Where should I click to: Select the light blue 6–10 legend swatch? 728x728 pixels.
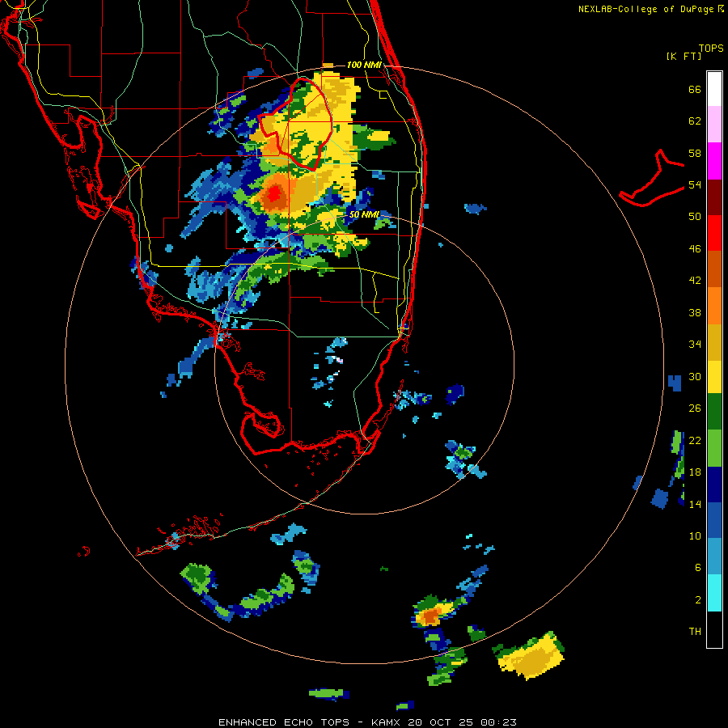click(x=714, y=557)
